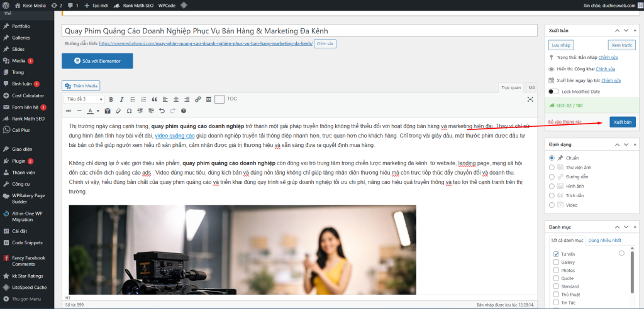
Task: Move Xuất bản panel up
Action: coord(616,31)
